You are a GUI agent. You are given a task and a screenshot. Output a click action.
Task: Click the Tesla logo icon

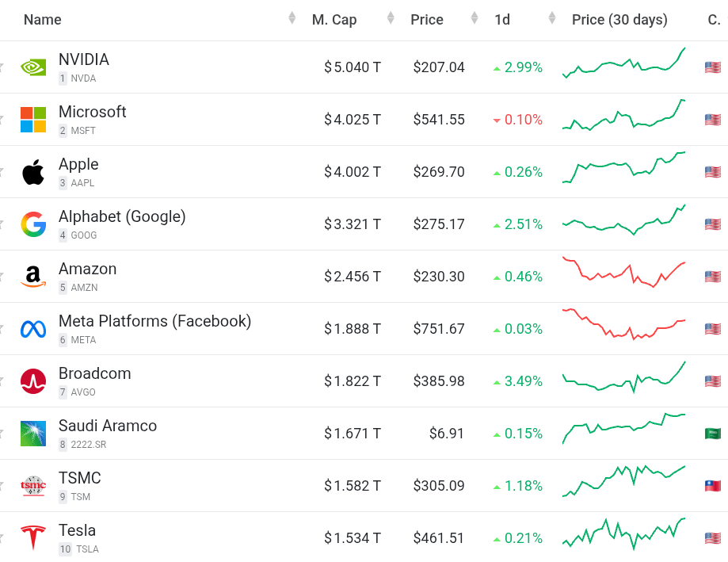point(33,538)
